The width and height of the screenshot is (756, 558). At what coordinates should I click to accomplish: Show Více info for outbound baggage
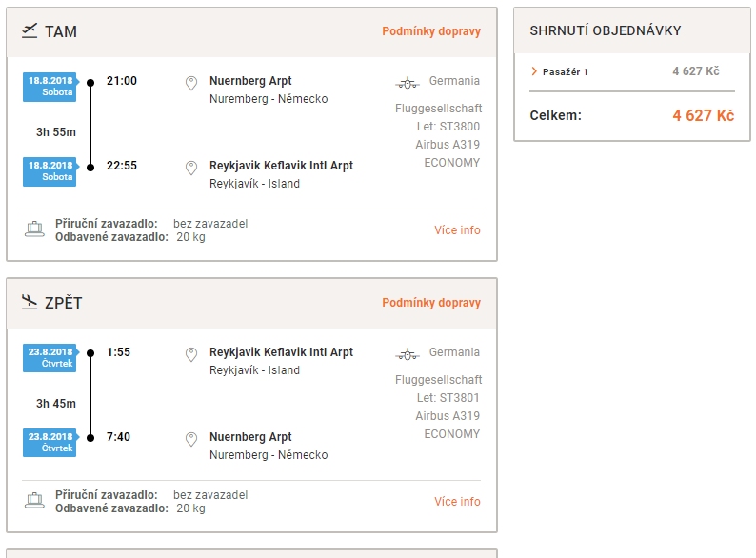click(457, 230)
